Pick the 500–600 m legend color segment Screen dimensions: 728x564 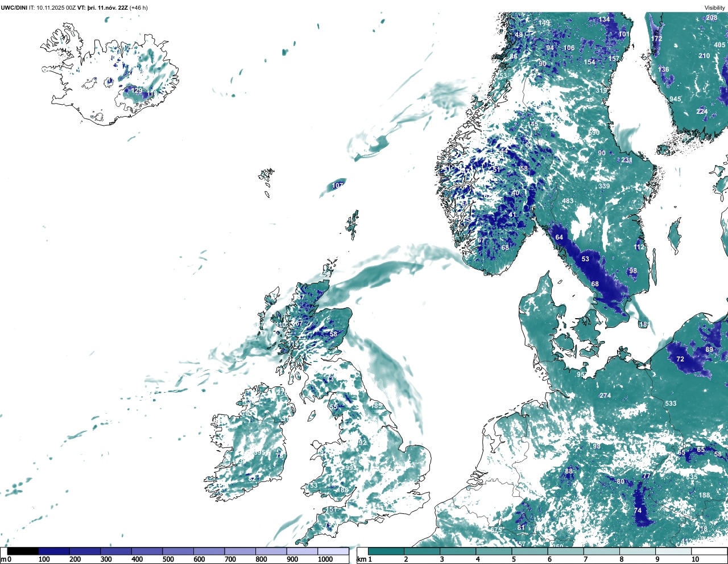[177, 551]
